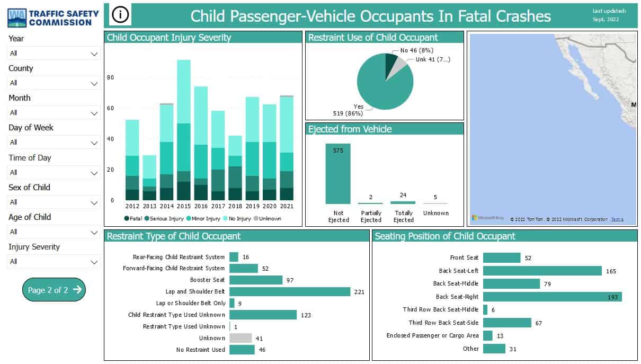641x364 pixels.
Task: Open the Injury Severity dropdown
Action: (x=53, y=261)
